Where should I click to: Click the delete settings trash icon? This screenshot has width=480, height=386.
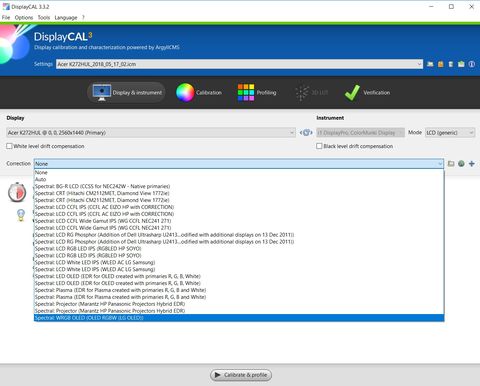(451, 64)
